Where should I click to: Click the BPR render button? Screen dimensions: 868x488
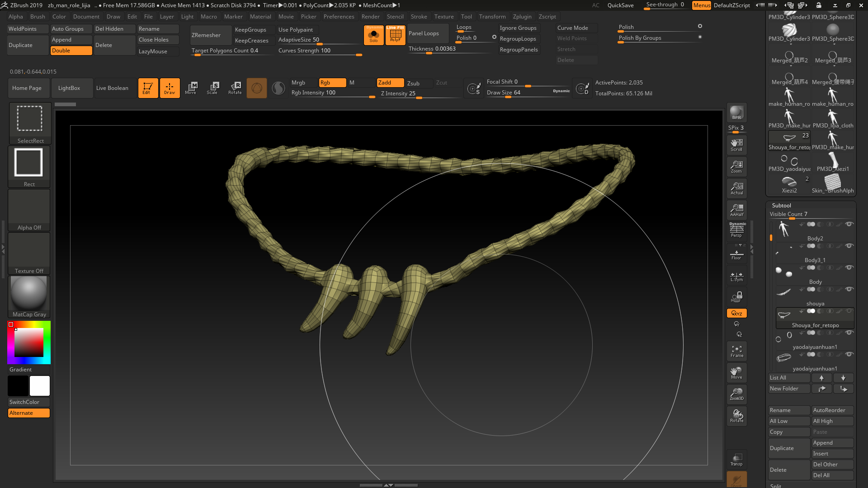736,113
